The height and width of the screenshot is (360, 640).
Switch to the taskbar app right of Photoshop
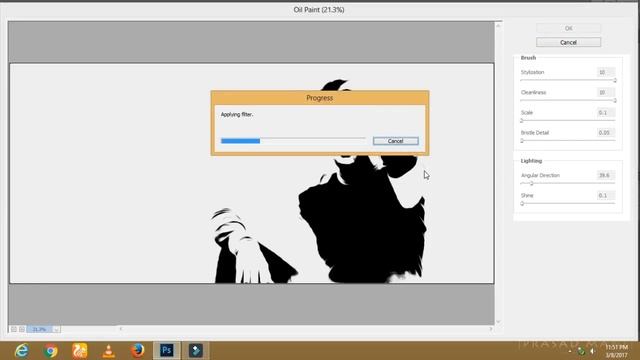point(196,351)
